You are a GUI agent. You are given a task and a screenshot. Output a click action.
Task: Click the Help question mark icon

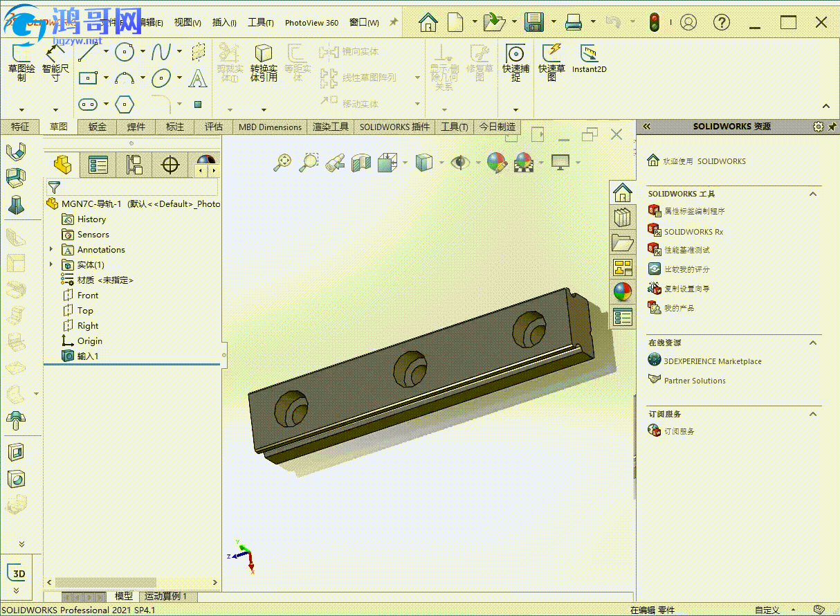click(x=721, y=22)
